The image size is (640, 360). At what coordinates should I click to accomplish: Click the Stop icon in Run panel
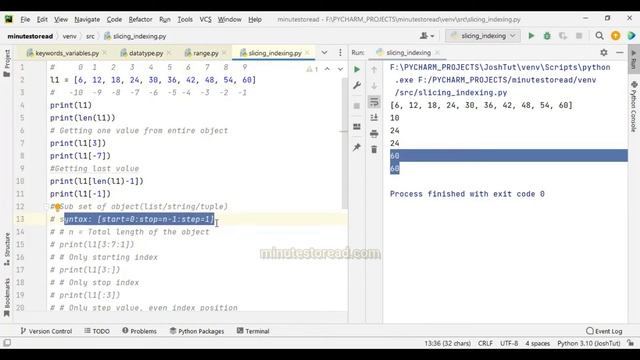[357, 106]
